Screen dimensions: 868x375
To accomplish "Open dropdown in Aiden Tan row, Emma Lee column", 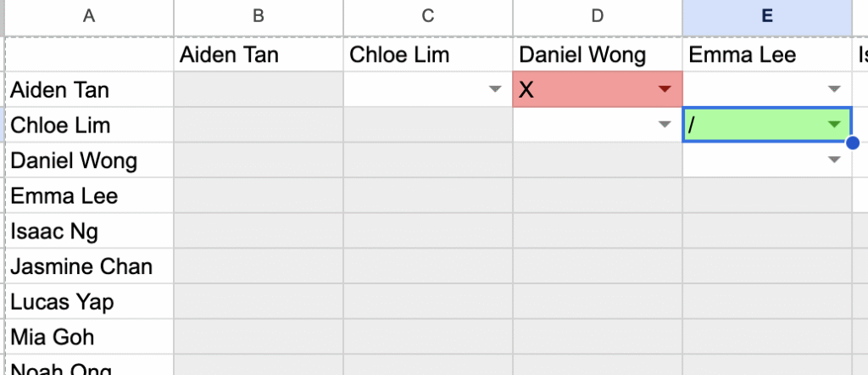I will point(835,90).
